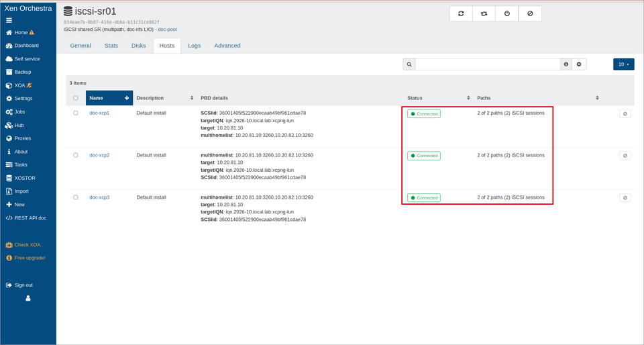Select the doc-xcp1 row checkbox
Screen dimensions: 644x345
[x=76, y=113]
